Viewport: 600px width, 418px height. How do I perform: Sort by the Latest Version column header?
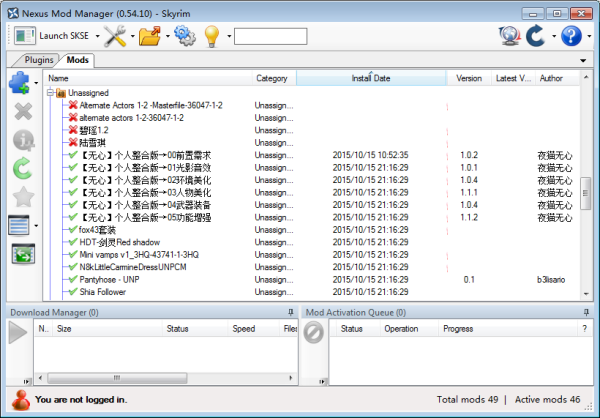(513, 78)
